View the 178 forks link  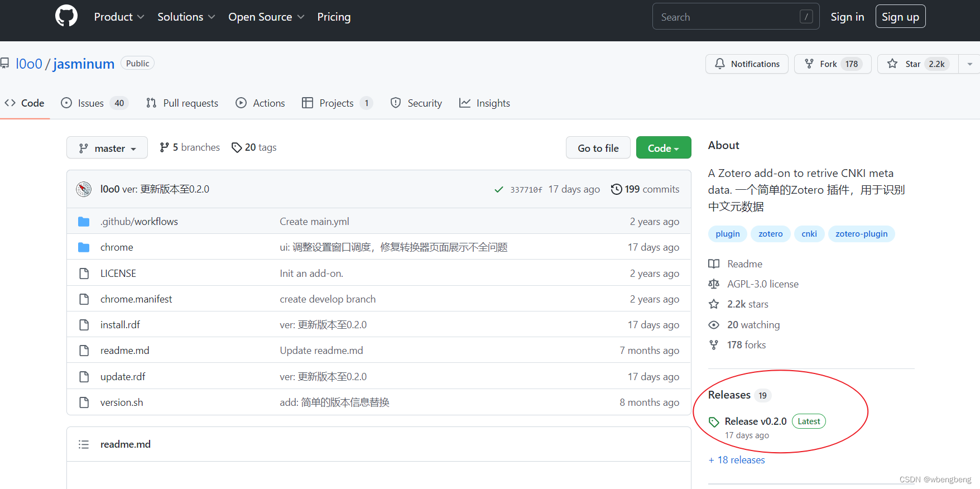click(737, 345)
